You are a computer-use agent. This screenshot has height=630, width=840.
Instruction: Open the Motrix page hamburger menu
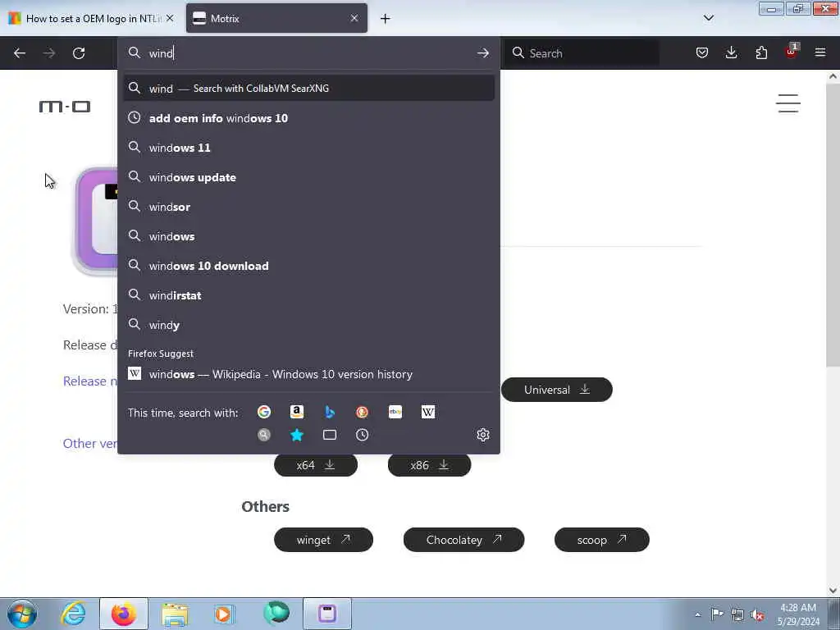point(788,103)
